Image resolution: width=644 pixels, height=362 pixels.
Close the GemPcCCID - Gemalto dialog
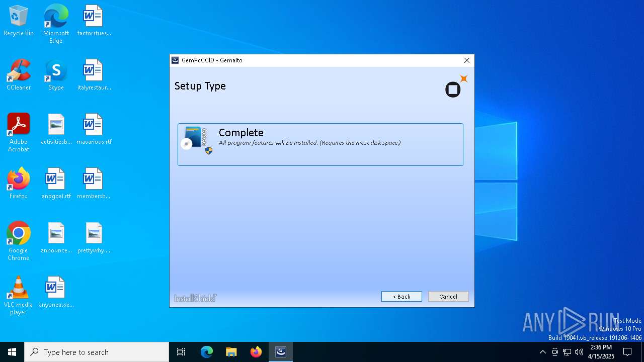point(466,60)
